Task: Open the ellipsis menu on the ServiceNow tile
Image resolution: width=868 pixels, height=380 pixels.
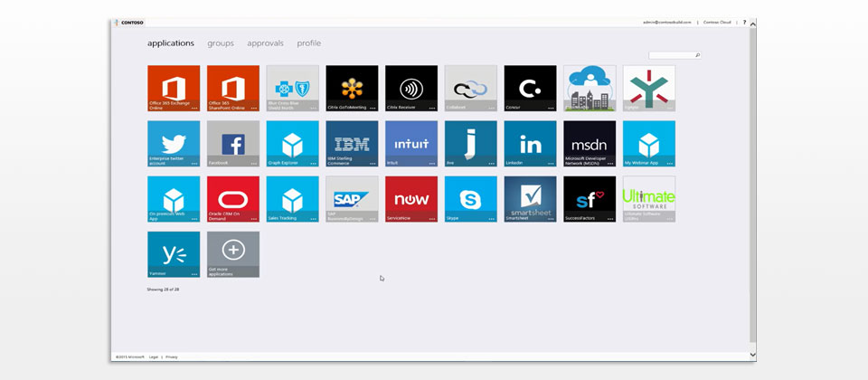Action: pyautogui.click(x=432, y=219)
